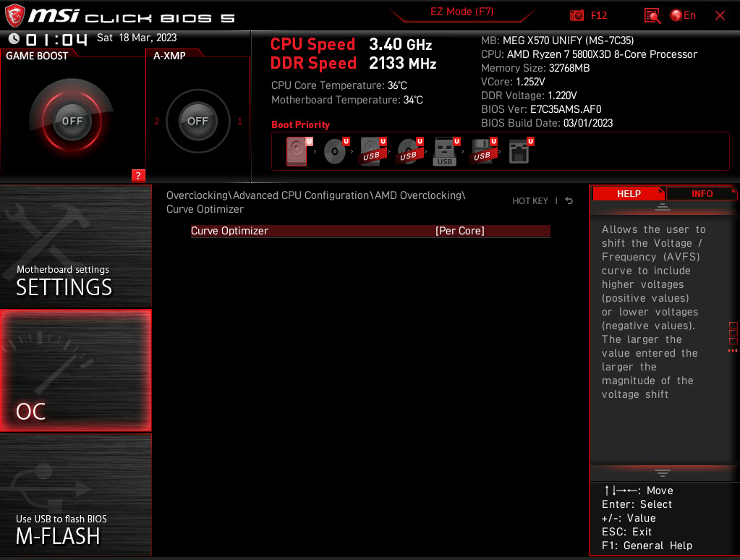The width and height of the screenshot is (740, 560).
Task: Click the back arrow next to HOT KEY
Action: tap(569, 200)
